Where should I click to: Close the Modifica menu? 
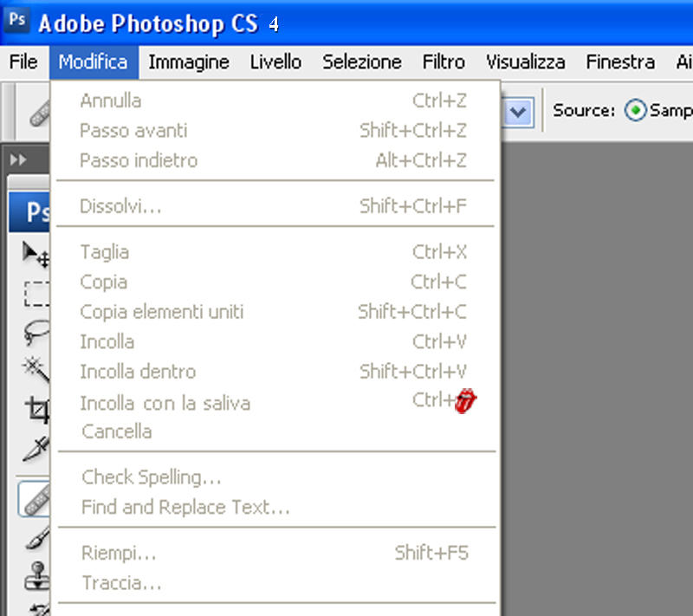click(94, 62)
